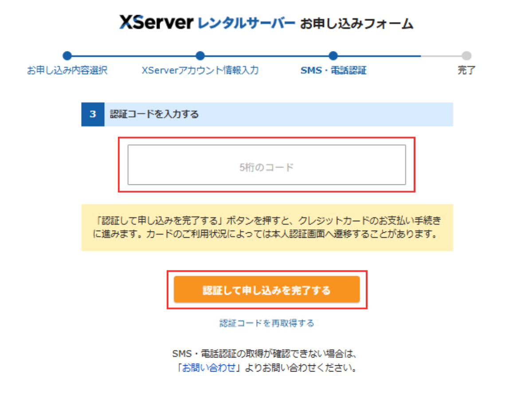The image size is (532, 399).
Task: Click the third step dot in progress bar
Action: click(333, 56)
